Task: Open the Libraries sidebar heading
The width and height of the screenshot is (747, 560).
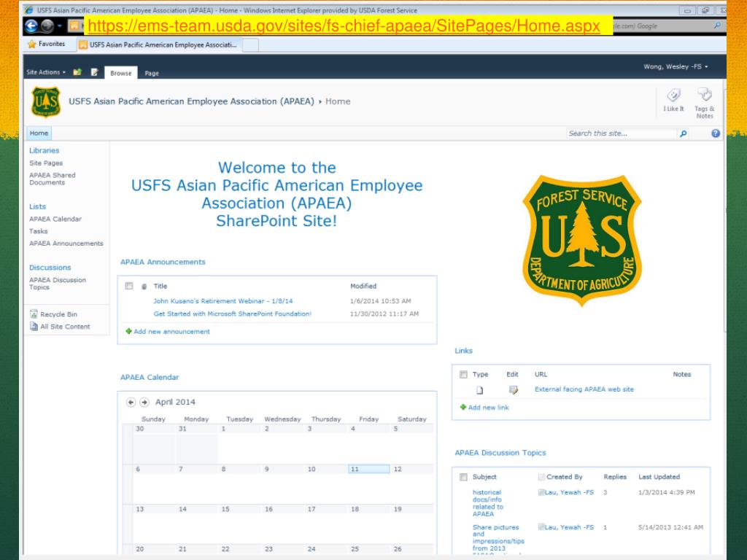Action: 44,150
